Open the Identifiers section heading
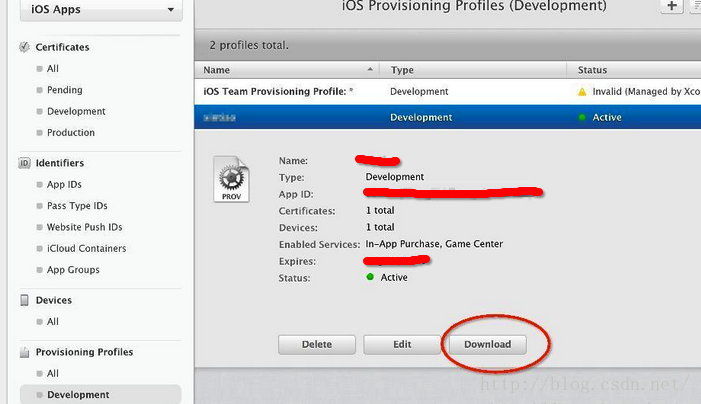The height and width of the screenshot is (404, 701). 59,163
